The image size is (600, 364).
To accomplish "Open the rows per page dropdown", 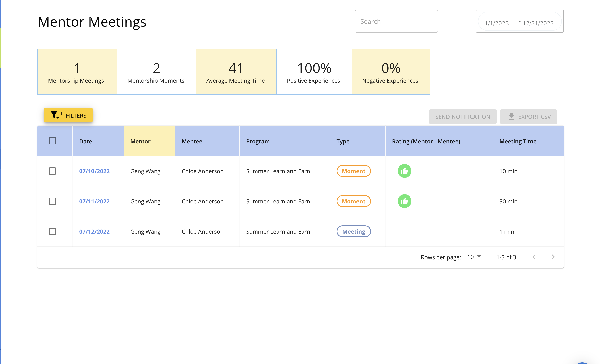I will [x=474, y=257].
